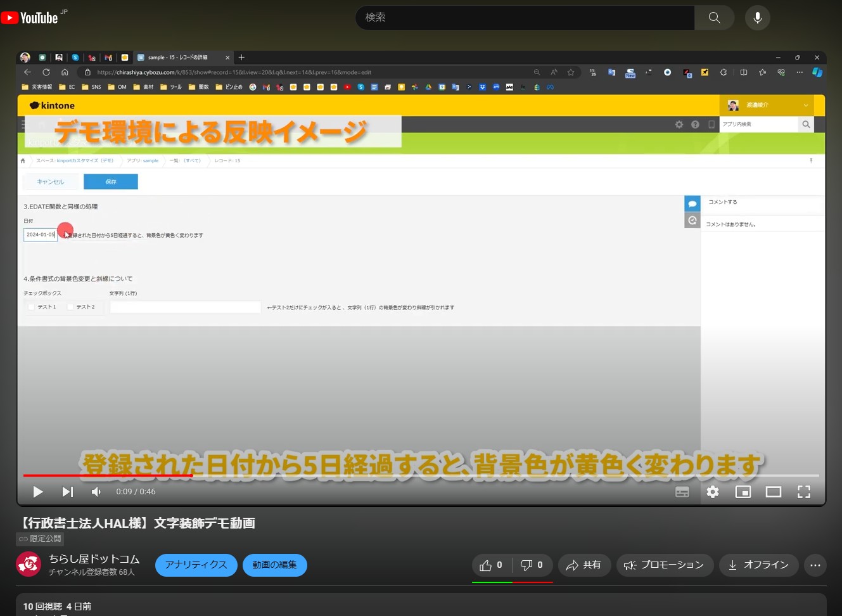This screenshot has height=616, width=842.
Task: Open the ちらし屋ドットコム channel avatar
Action: (x=29, y=565)
